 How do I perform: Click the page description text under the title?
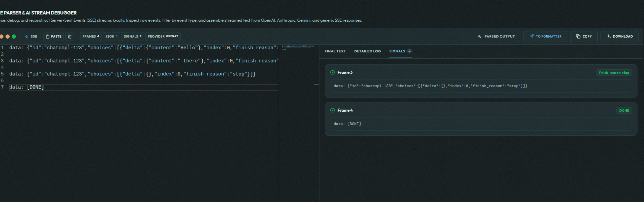(181, 20)
